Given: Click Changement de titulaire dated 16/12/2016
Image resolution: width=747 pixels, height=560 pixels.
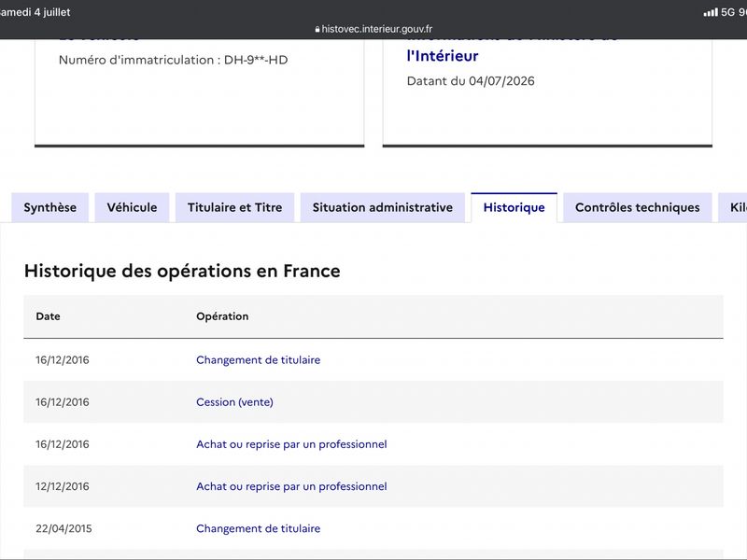Looking at the screenshot, I should coord(259,360).
